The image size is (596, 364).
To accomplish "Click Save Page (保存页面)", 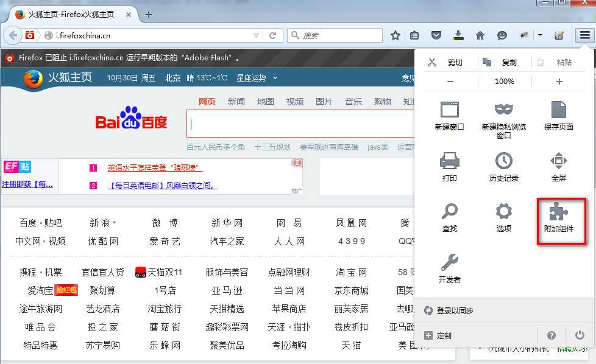I will click(558, 116).
